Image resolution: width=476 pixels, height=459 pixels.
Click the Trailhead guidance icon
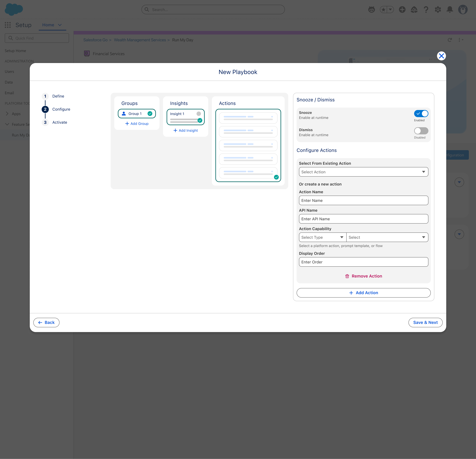[414, 10]
